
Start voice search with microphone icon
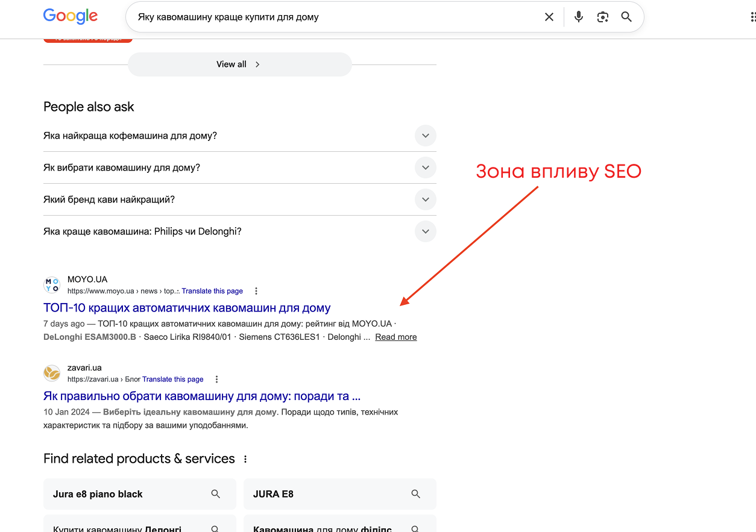pos(579,17)
